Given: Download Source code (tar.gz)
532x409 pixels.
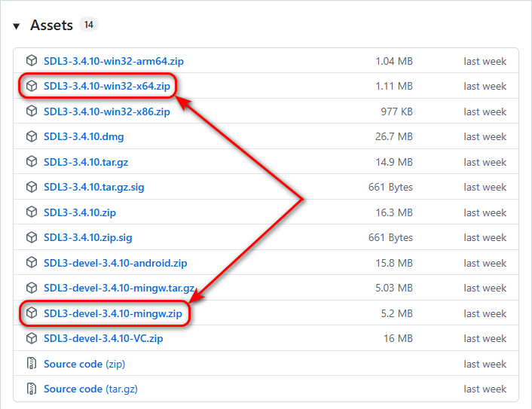Looking at the screenshot, I should [x=90, y=389].
